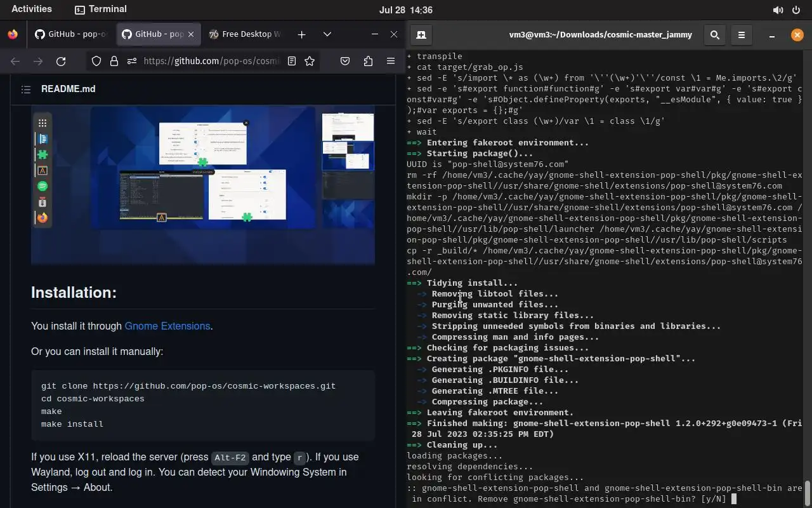Bookmark this page with star icon
Viewport: 812px width, 508px height.
310,61
